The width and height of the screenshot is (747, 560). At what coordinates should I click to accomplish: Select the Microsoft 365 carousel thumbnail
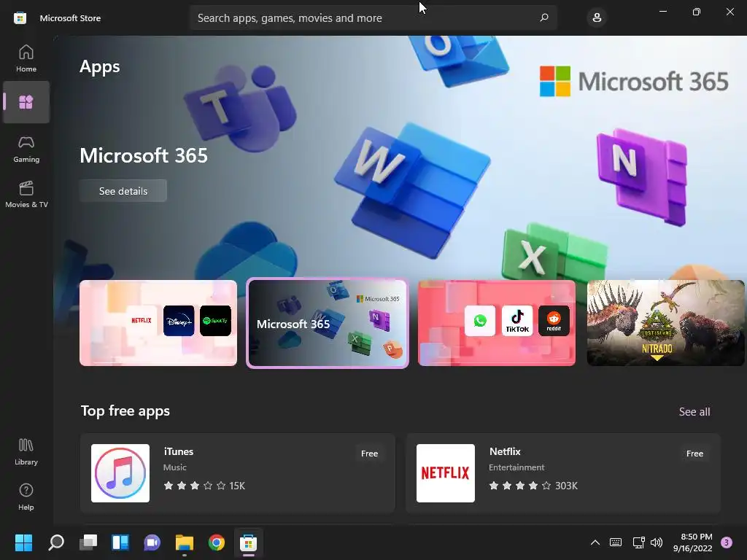[x=328, y=323]
